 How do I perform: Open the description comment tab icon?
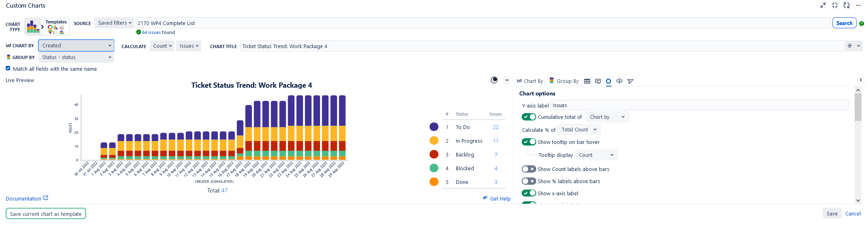(598, 81)
